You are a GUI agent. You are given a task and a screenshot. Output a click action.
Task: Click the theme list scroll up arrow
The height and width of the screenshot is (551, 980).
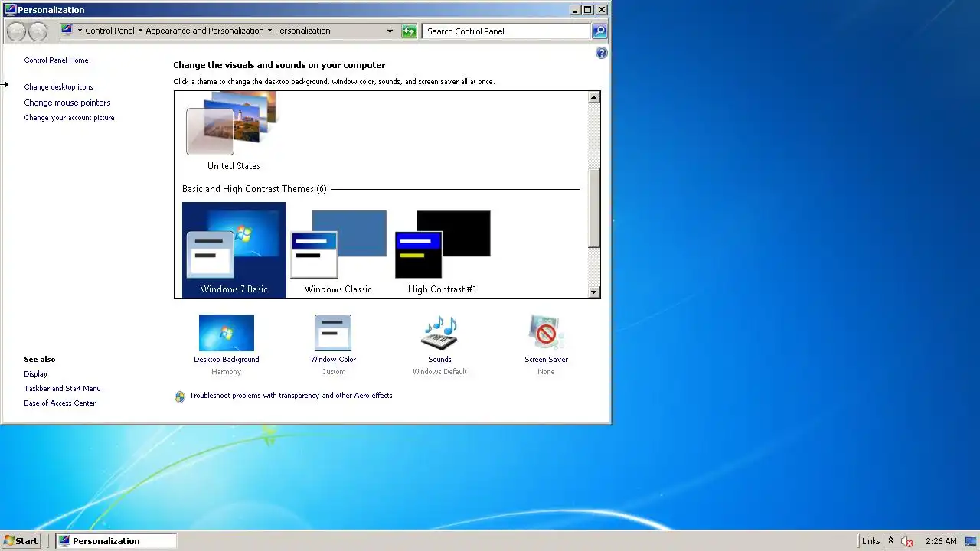pos(593,97)
